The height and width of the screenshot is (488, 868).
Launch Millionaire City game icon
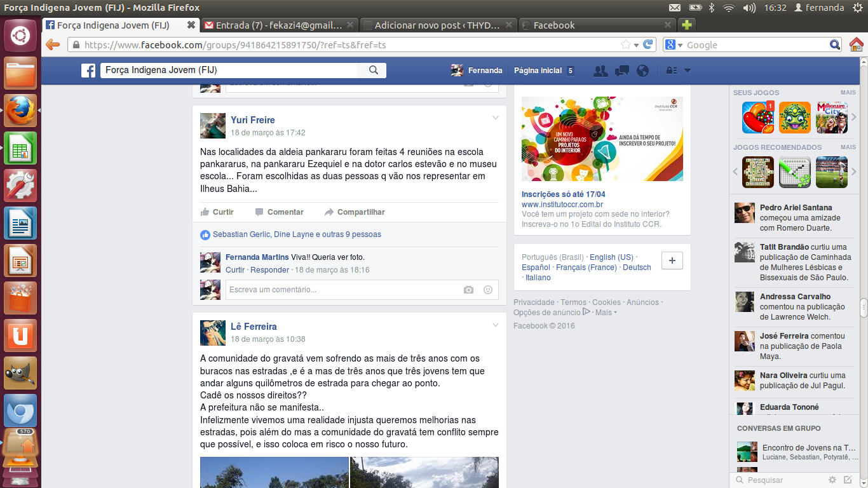pos(832,118)
